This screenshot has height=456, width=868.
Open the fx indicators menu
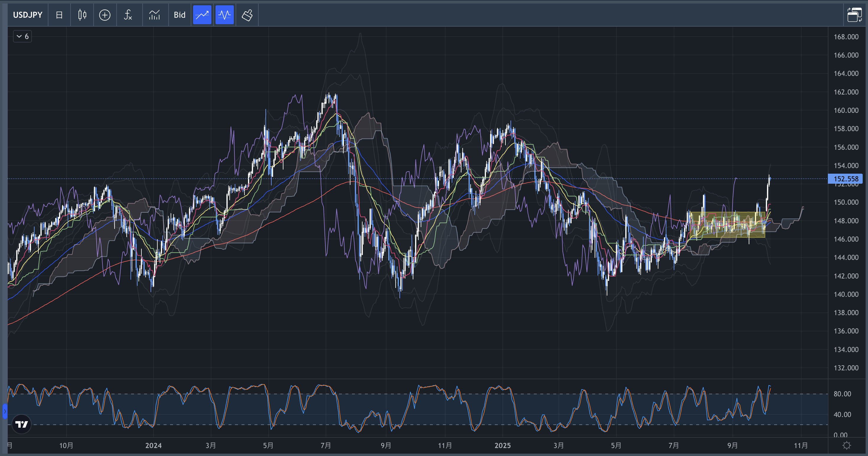coord(128,15)
